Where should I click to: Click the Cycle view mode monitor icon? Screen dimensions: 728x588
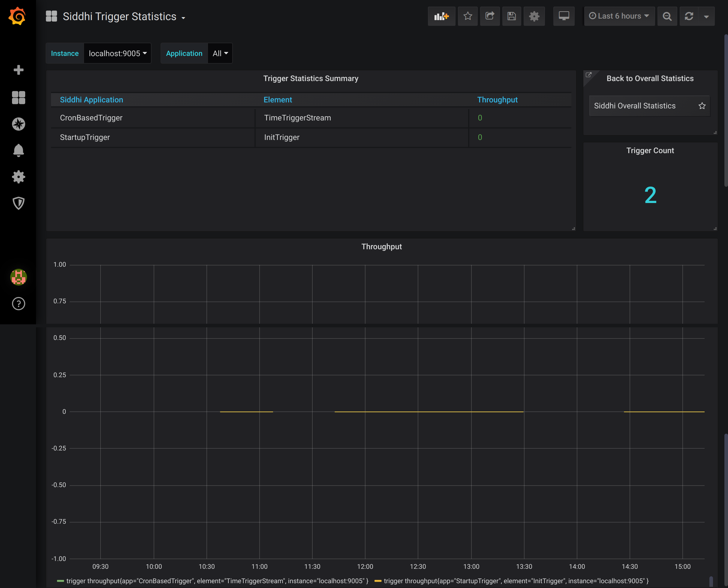[564, 16]
